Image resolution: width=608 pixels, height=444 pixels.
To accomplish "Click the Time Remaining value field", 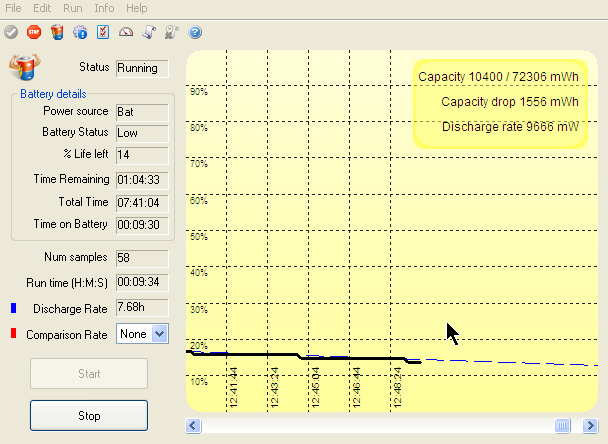I will click(142, 180).
